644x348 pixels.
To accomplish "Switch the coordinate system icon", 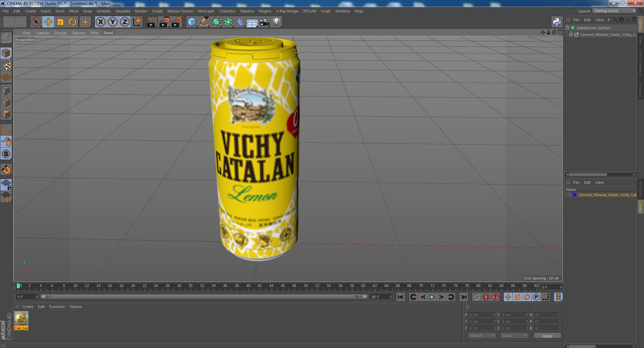I will coord(137,22).
